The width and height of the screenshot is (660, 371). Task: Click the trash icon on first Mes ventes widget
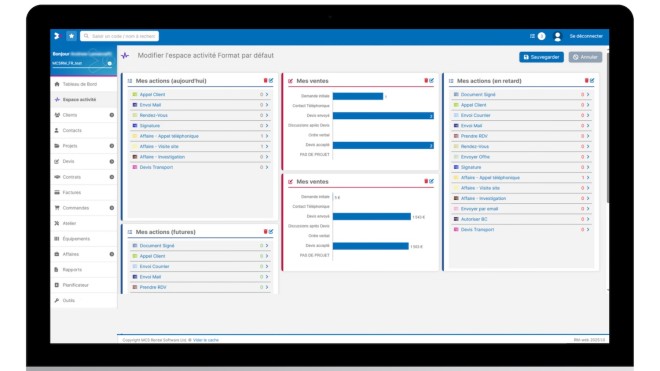[426, 80]
